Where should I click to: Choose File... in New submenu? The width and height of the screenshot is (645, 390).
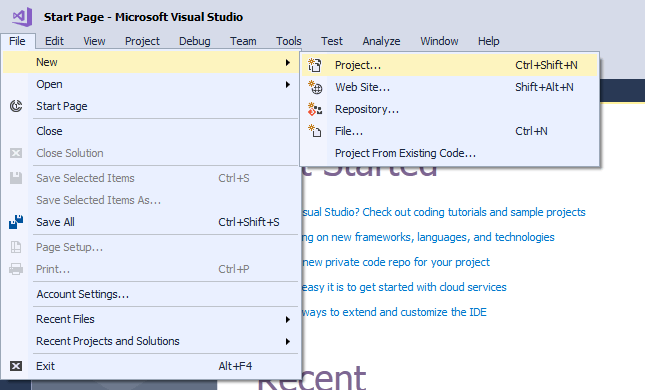click(450, 131)
